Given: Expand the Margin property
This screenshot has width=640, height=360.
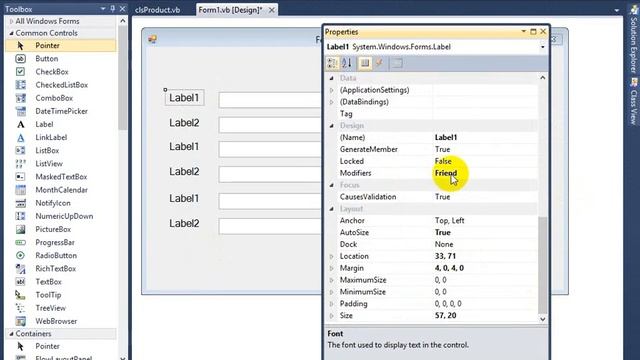Looking at the screenshot, I should [x=331, y=268].
